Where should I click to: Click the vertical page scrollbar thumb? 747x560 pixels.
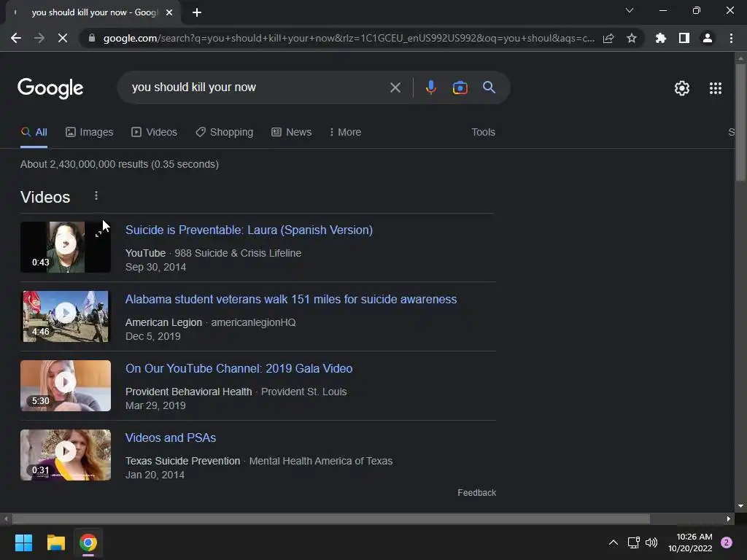click(x=740, y=122)
